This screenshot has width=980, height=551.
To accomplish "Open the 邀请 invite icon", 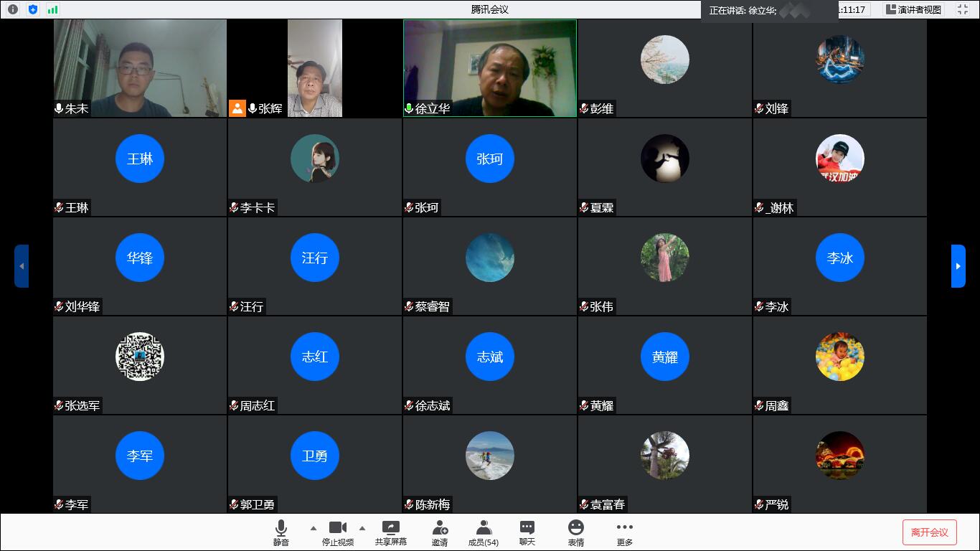I will tap(440, 533).
